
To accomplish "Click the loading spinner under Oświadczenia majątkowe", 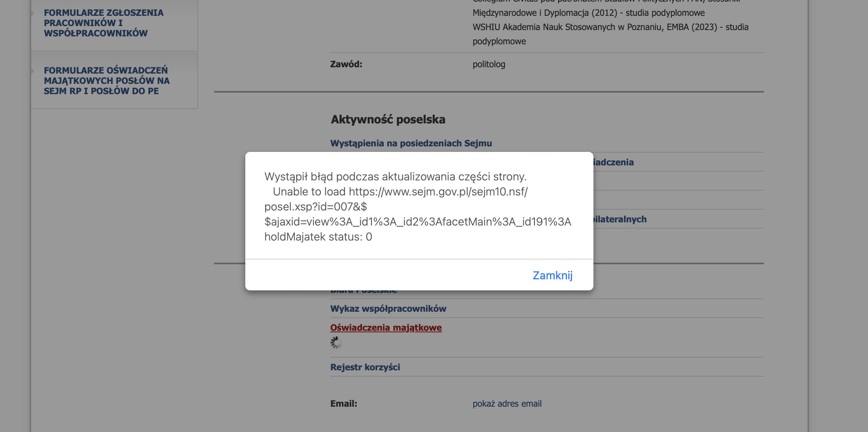I will 336,343.
